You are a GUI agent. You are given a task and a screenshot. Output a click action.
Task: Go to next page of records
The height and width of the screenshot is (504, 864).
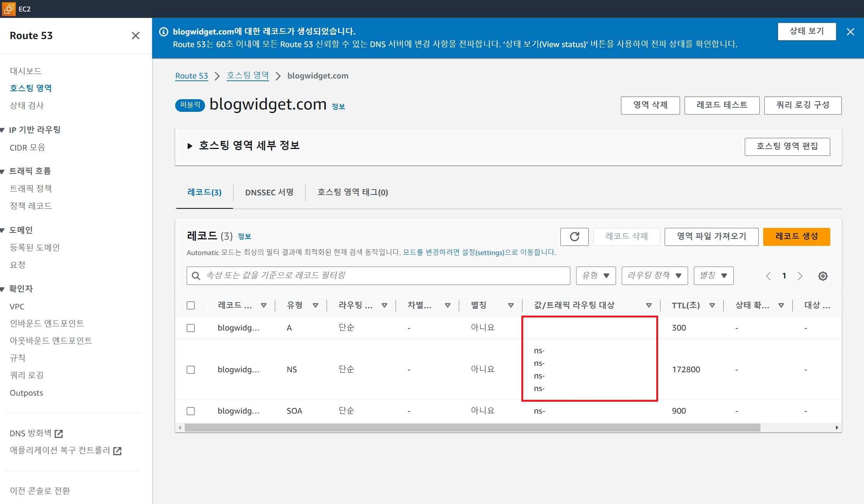coord(800,276)
